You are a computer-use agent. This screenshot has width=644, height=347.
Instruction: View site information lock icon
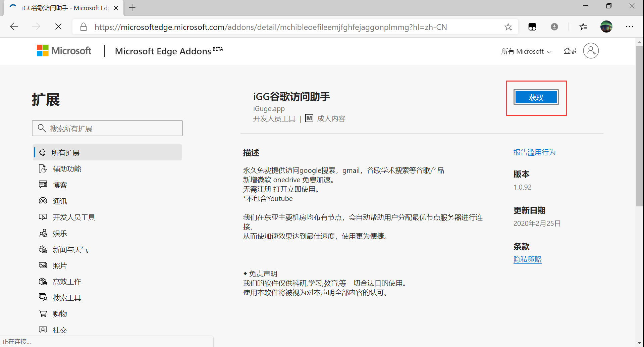click(84, 27)
